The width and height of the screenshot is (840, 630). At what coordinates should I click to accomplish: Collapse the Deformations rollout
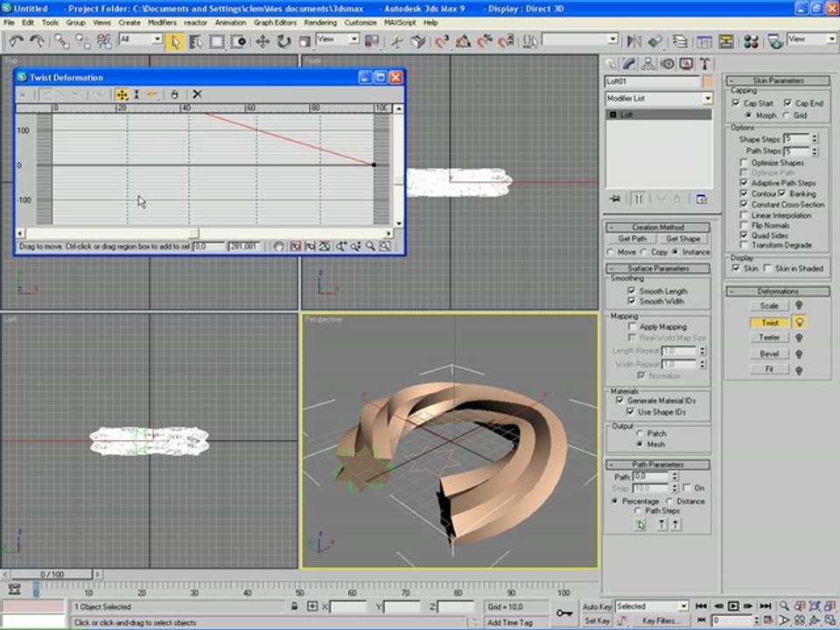(x=778, y=291)
